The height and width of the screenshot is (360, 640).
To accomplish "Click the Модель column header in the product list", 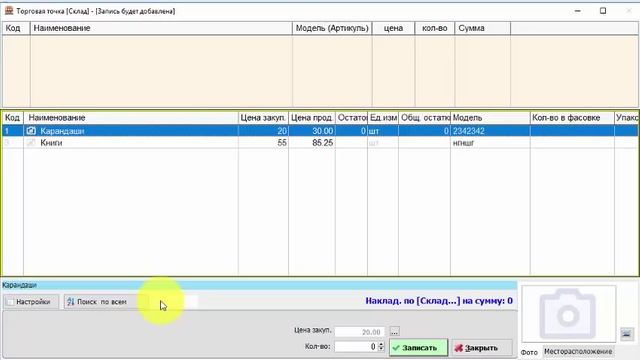I will 490,118.
